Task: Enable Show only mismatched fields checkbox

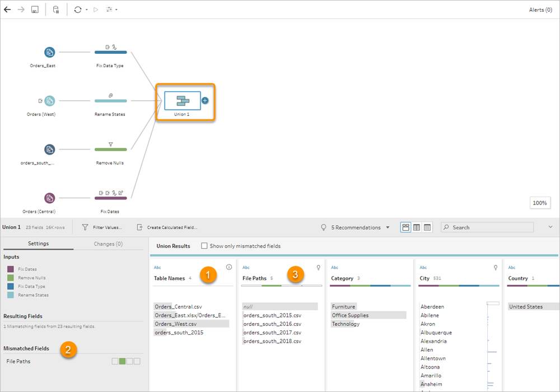Action: (x=204, y=246)
